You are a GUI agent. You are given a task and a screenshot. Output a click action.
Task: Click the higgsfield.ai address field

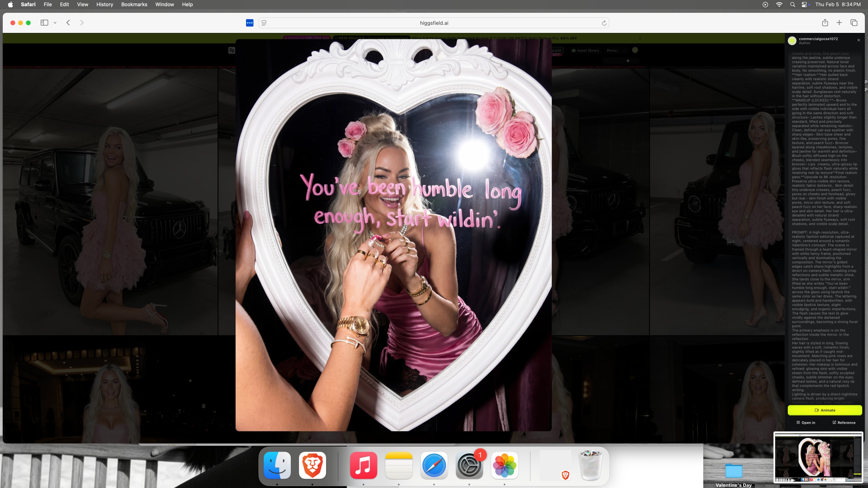point(434,23)
